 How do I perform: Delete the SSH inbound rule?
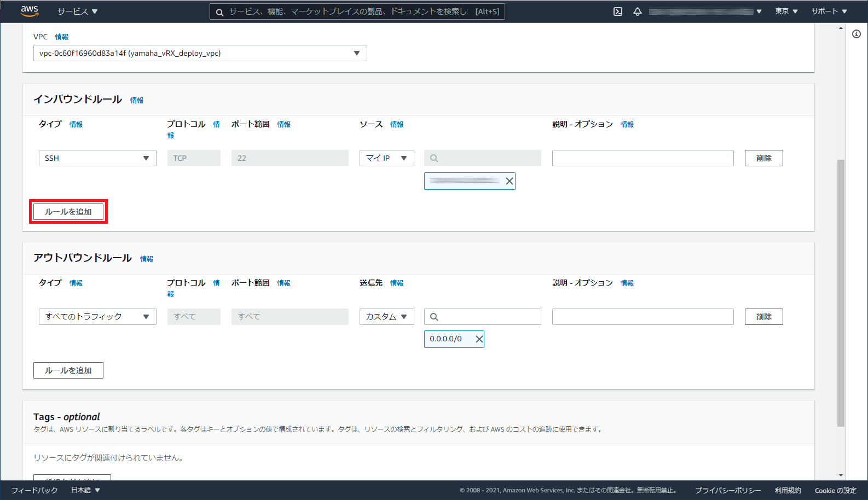tap(763, 158)
